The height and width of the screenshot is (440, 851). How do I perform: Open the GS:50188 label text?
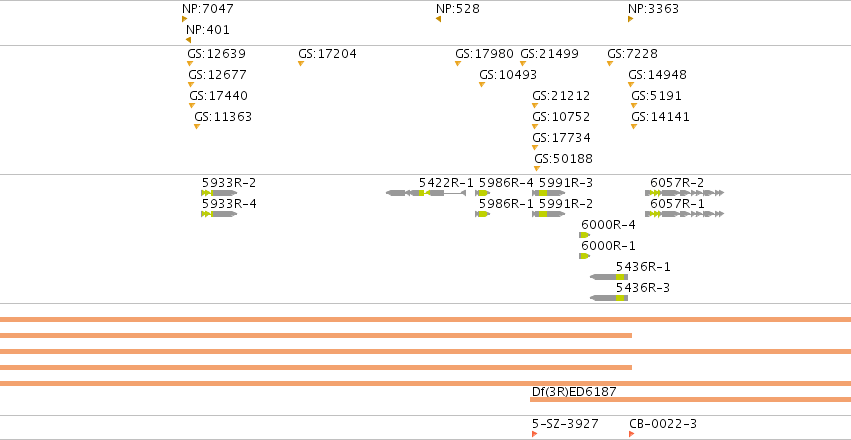pos(564,159)
